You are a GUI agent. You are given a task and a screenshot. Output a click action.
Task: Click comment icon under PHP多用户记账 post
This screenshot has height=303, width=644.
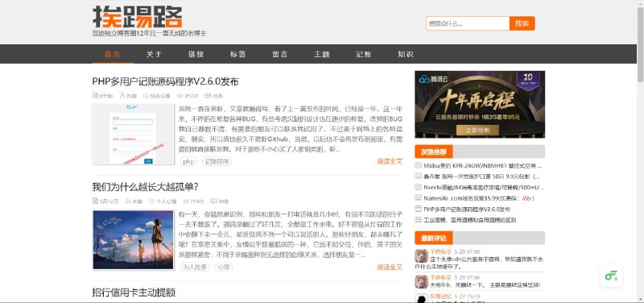tap(208, 96)
